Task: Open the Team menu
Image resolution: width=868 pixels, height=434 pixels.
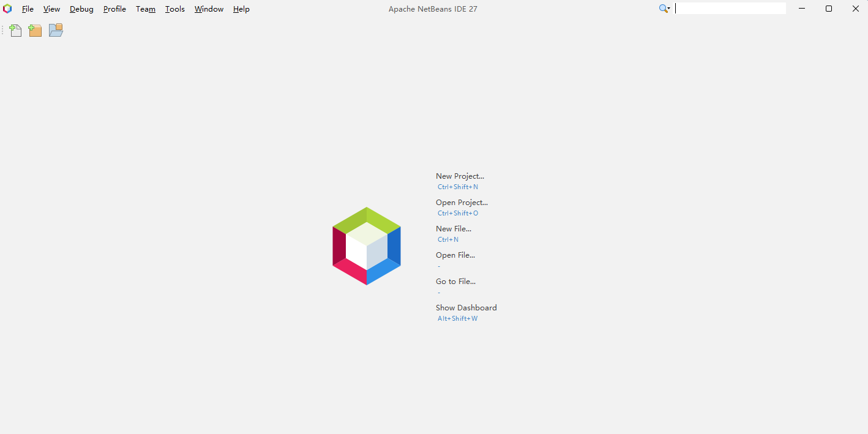Action: pos(145,9)
